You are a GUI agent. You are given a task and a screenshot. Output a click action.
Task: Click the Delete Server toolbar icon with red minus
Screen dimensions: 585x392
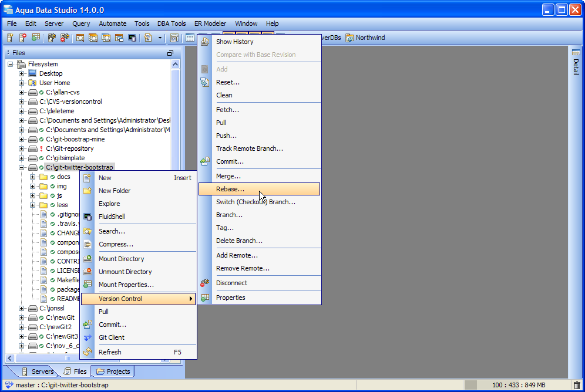(23, 38)
